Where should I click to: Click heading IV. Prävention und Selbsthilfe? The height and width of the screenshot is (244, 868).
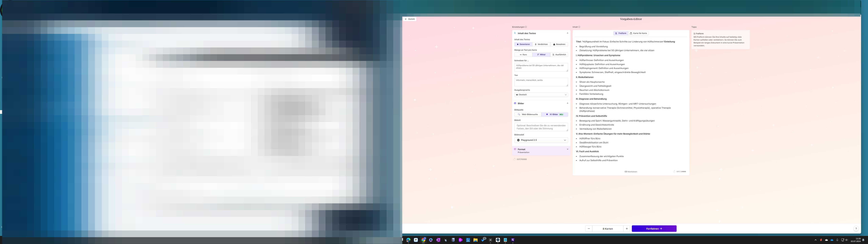click(x=591, y=116)
